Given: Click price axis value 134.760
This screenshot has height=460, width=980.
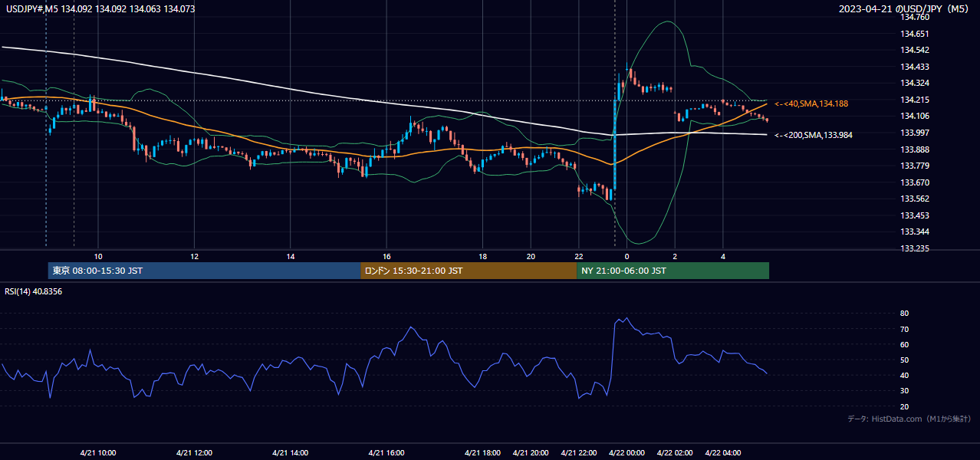Looking at the screenshot, I should coord(915,17).
